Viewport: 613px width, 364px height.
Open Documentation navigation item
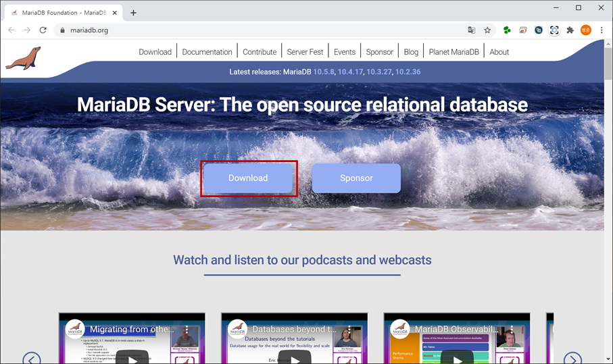point(207,52)
